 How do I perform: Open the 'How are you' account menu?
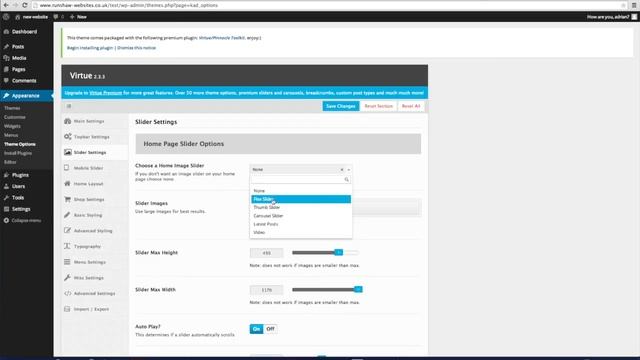click(x=611, y=17)
